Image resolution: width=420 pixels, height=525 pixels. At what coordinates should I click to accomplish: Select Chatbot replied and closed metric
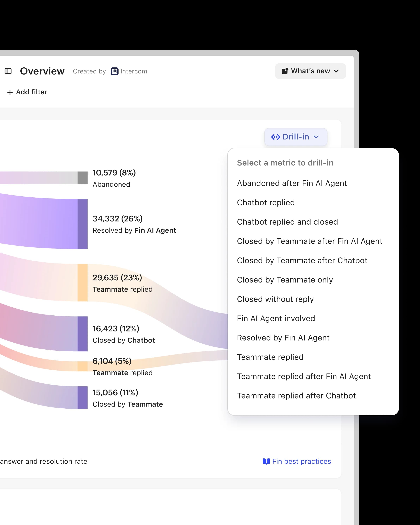click(287, 222)
